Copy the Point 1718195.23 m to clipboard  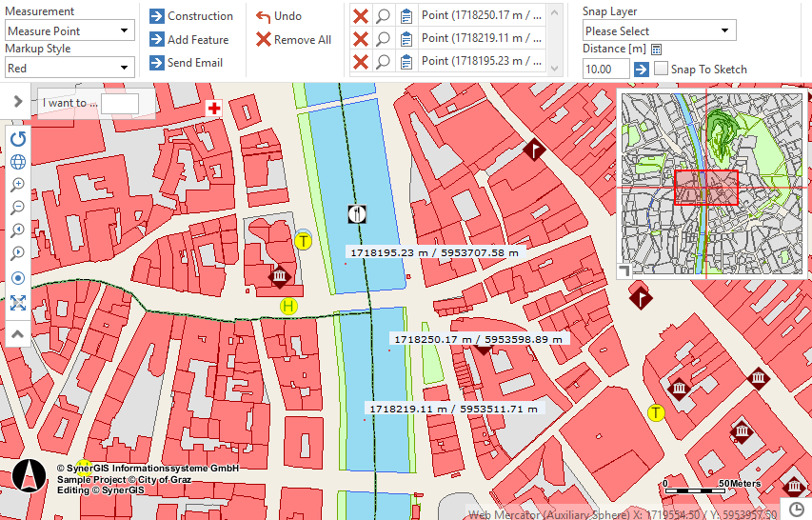point(406,62)
